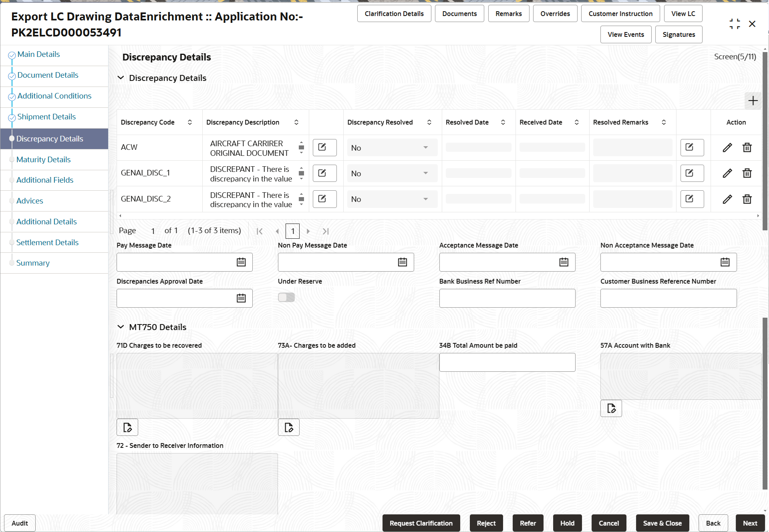Viewport: 769px width, 532px height.
Task: Delete the GENAI_DISC_1 discrepancy row
Action: point(747,173)
